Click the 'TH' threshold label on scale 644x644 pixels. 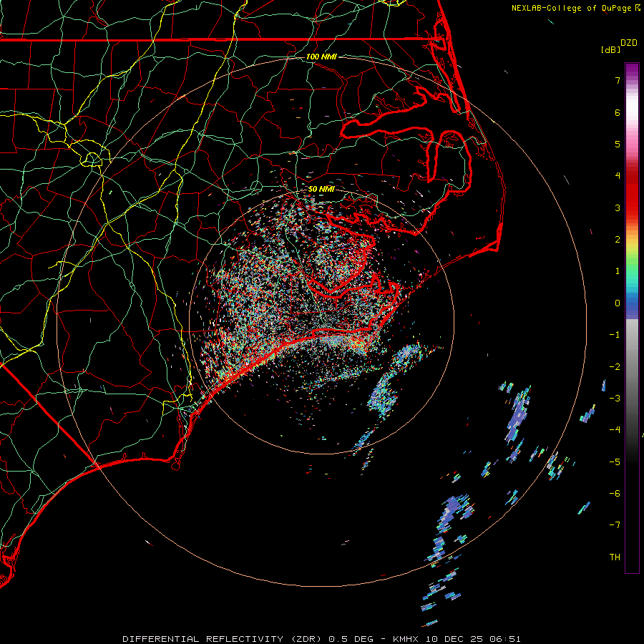point(615,557)
